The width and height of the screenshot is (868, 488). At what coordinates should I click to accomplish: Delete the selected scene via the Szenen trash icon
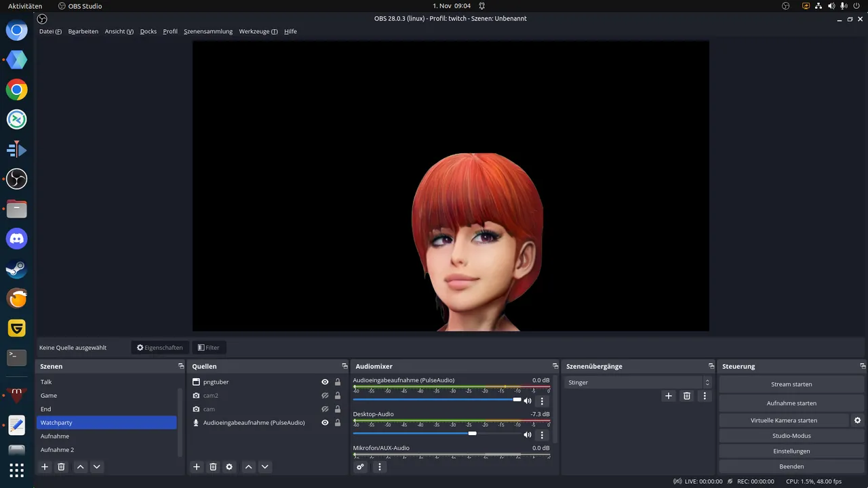[x=61, y=467]
